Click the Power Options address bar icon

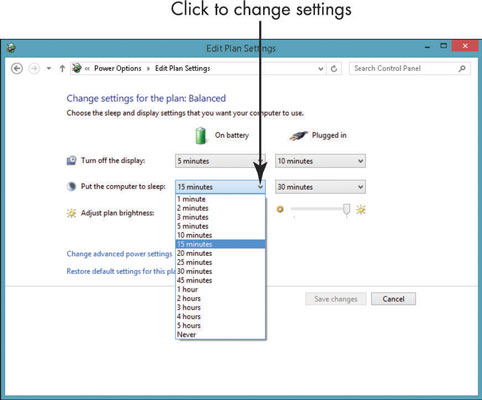[77, 68]
